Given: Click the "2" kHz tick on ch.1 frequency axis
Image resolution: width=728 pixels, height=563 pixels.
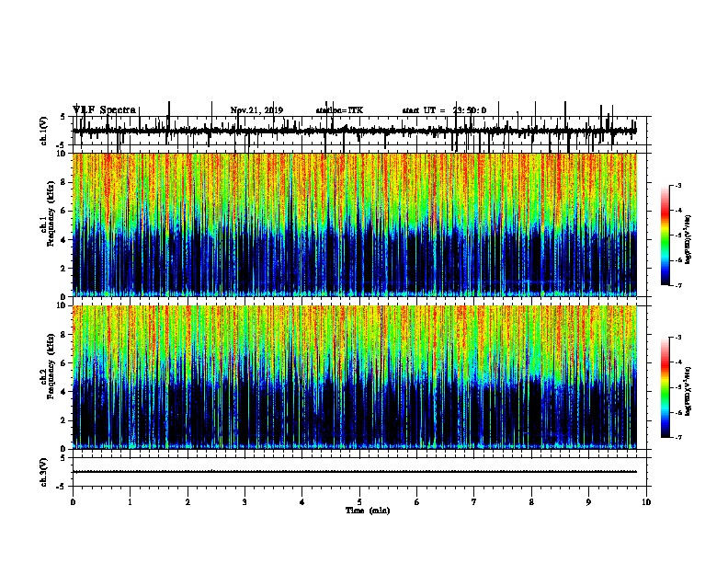Looking at the screenshot, I should pyautogui.click(x=64, y=268).
